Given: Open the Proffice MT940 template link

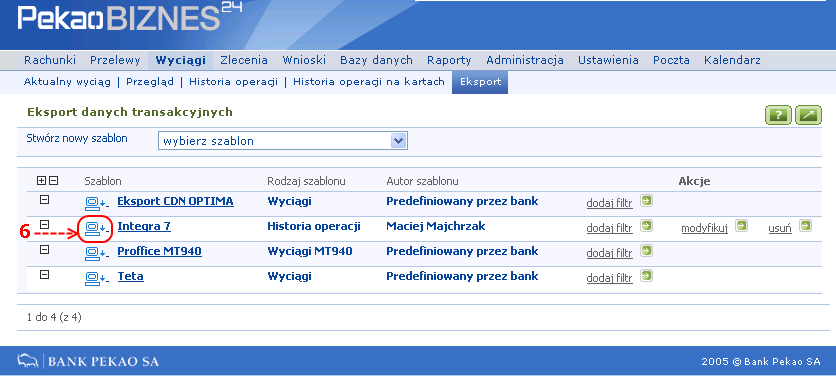Looking at the screenshot, I should (x=159, y=251).
